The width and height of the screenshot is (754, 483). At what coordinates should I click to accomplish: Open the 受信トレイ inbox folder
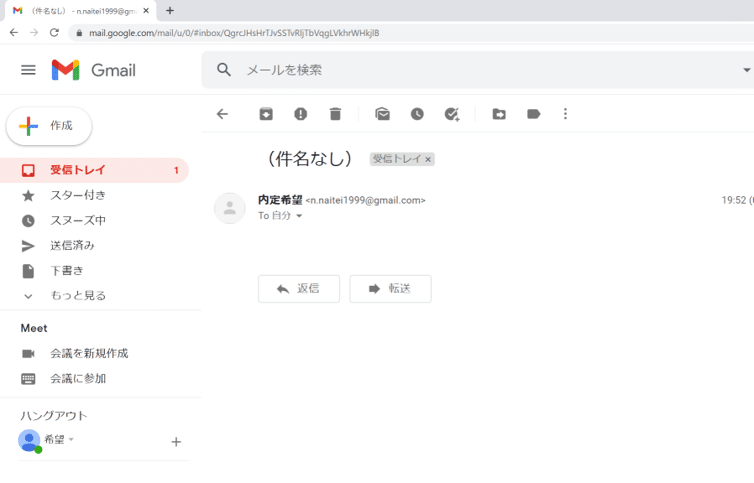coord(94,170)
